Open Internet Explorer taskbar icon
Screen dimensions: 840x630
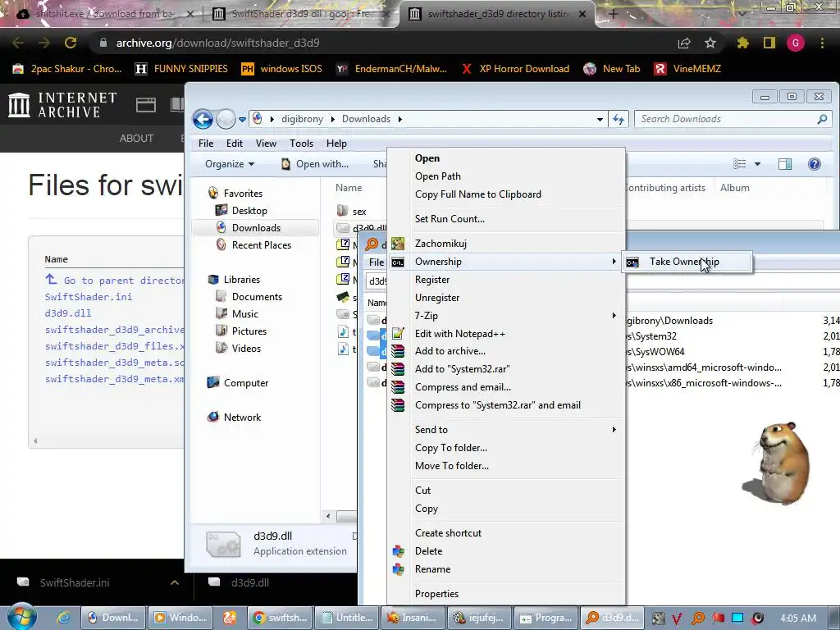[x=63, y=618]
